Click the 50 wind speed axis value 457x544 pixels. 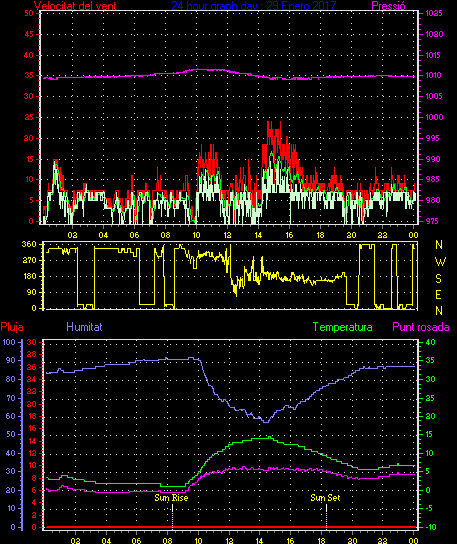pos(29,13)
